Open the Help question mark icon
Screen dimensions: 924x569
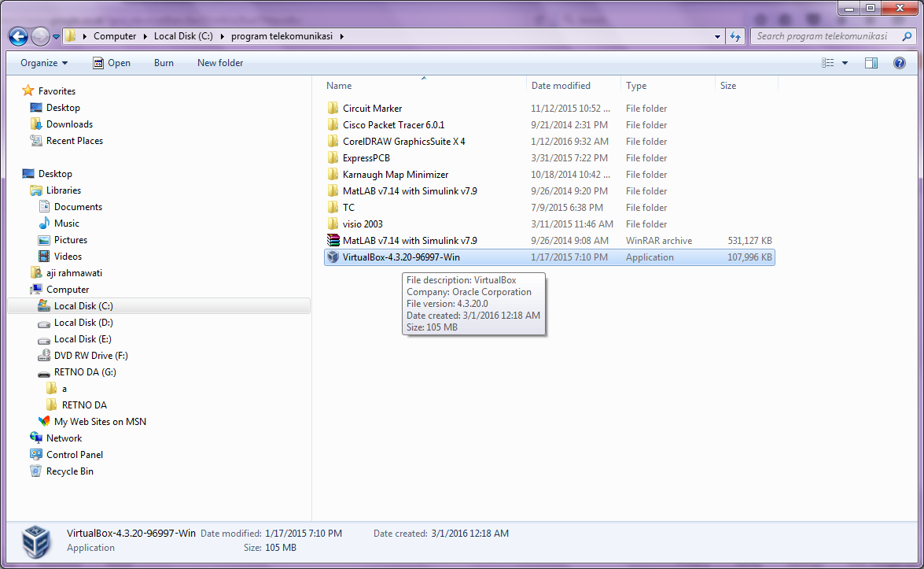coord(900,62)
